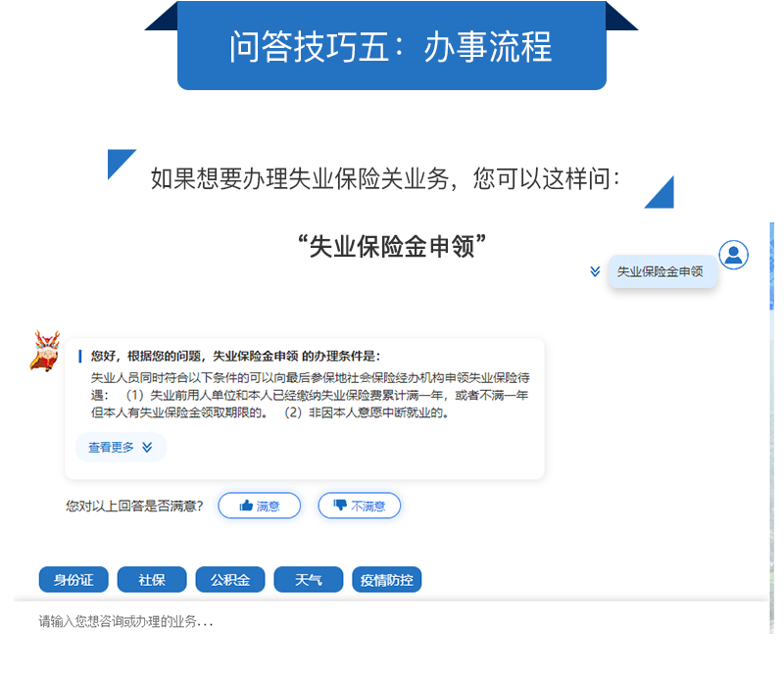Image resolution: width=784 pixels, height=676 pixels.
Task: Click the 问答技巧五：办事流程 header banner
Action: 391,46
